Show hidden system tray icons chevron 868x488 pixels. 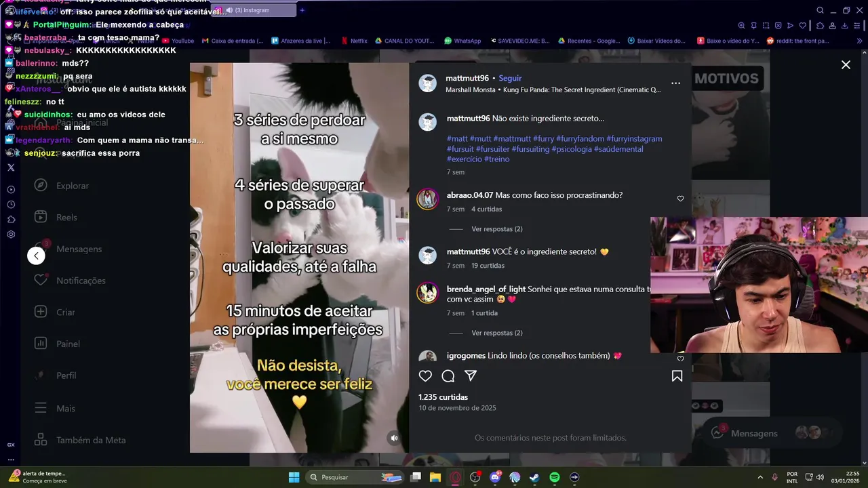pos(759,477)
